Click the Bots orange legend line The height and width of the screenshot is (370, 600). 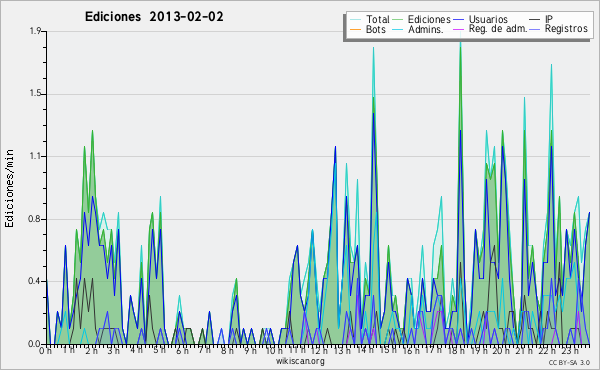pyautogui.click(x=356, y=29)
